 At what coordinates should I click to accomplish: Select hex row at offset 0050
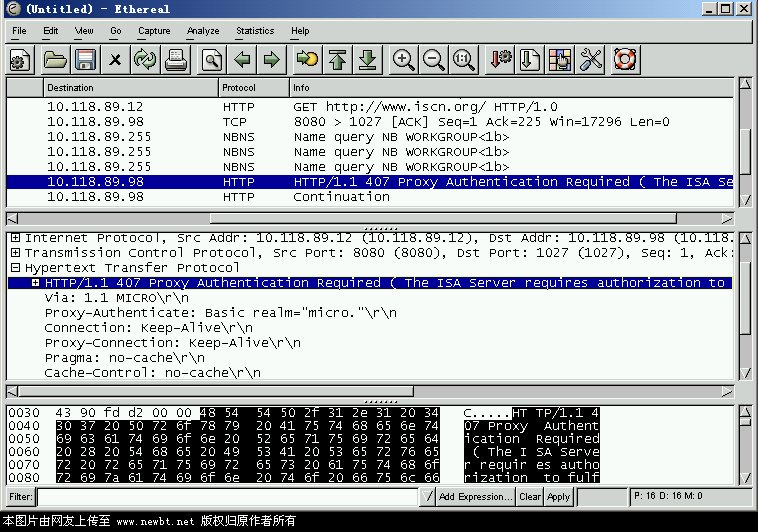[x=304, y=439]
